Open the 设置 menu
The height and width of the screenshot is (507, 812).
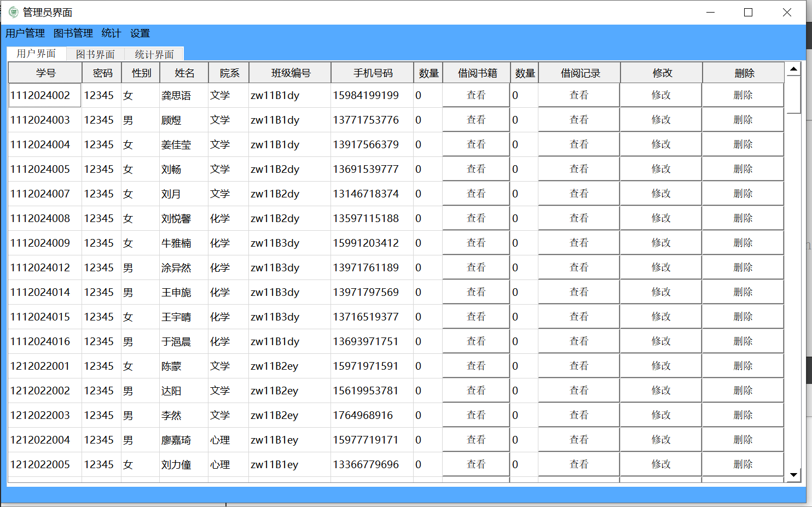[140, 33]
